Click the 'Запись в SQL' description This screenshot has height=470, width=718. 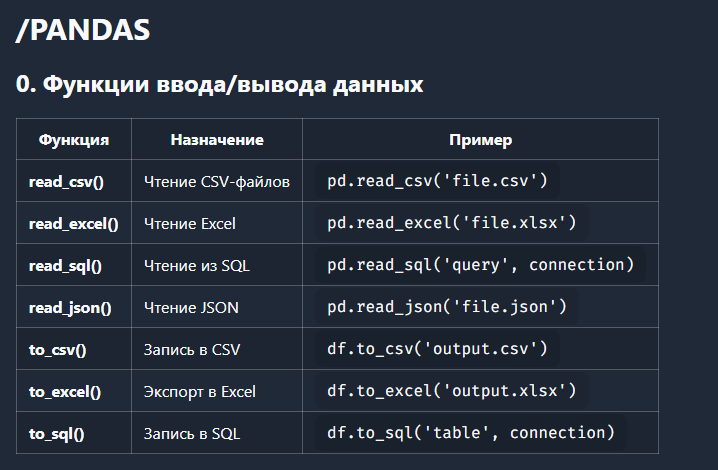192,434
